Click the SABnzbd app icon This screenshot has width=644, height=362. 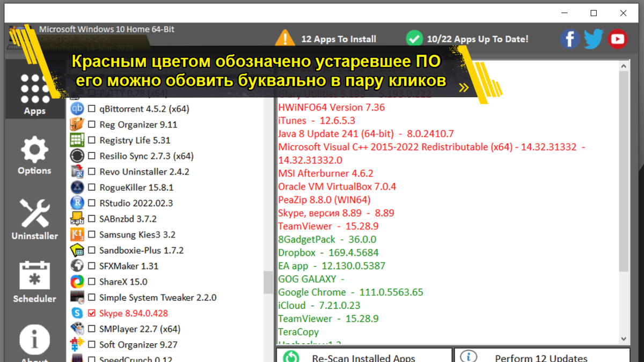77,219
